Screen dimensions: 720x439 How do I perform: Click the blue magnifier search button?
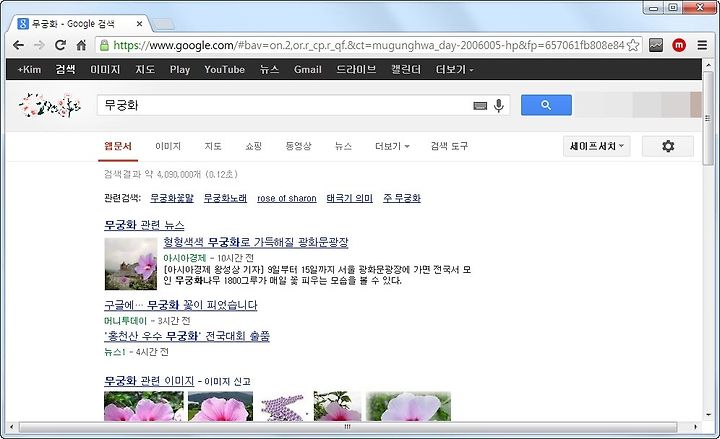click(546, 105)
